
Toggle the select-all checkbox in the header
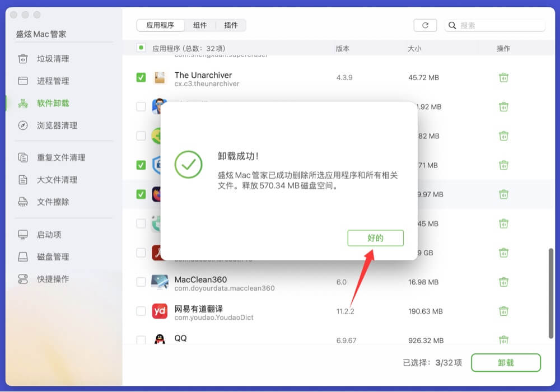tap(141, 48)
